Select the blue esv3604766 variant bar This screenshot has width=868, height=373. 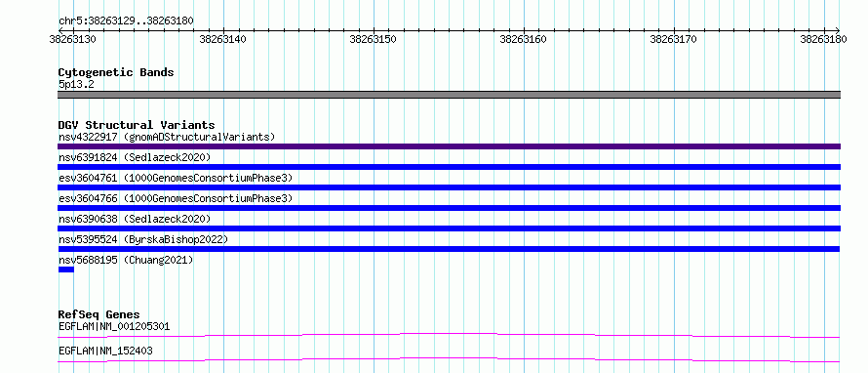(x=449, y=208)
